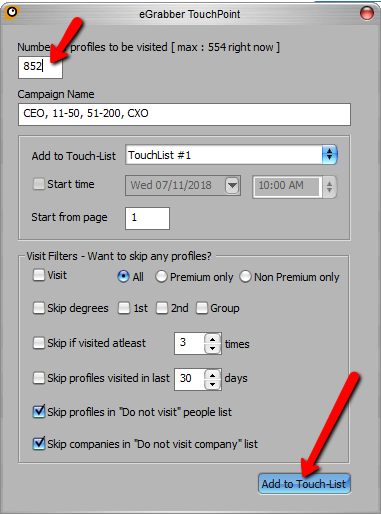Click the days field showing 30
The height and width of the screenshot is (514, 381).
[189, 379]
